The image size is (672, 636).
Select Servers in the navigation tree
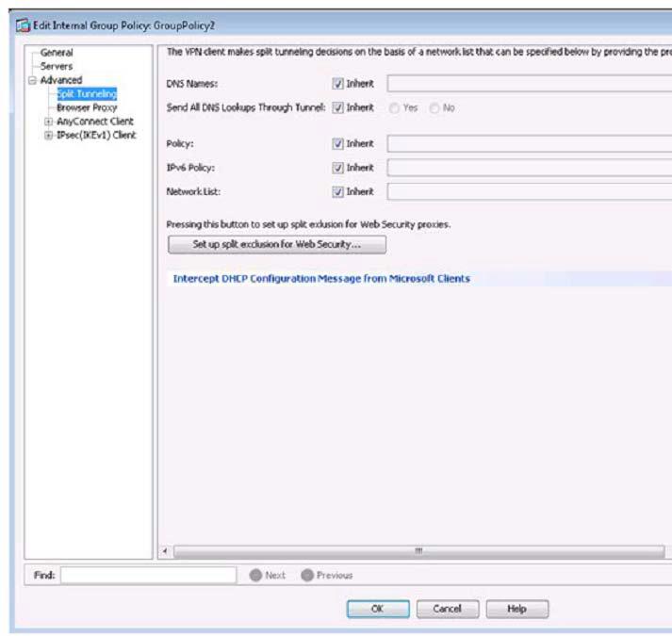point(57,67)
